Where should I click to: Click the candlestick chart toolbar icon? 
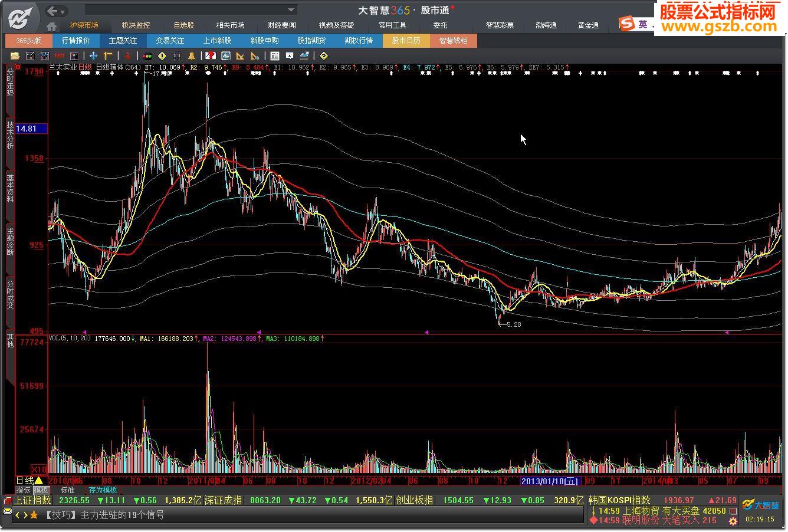coord(74,56)
